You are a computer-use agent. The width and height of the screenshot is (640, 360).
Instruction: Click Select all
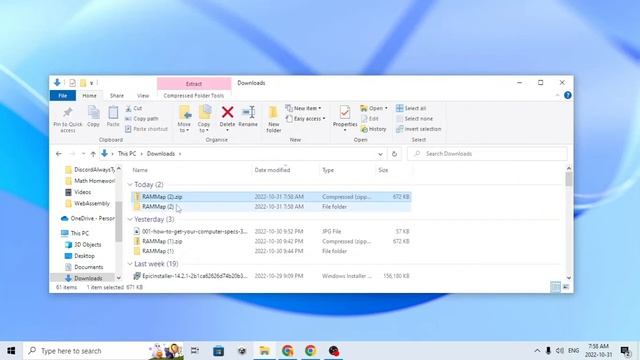411,108
